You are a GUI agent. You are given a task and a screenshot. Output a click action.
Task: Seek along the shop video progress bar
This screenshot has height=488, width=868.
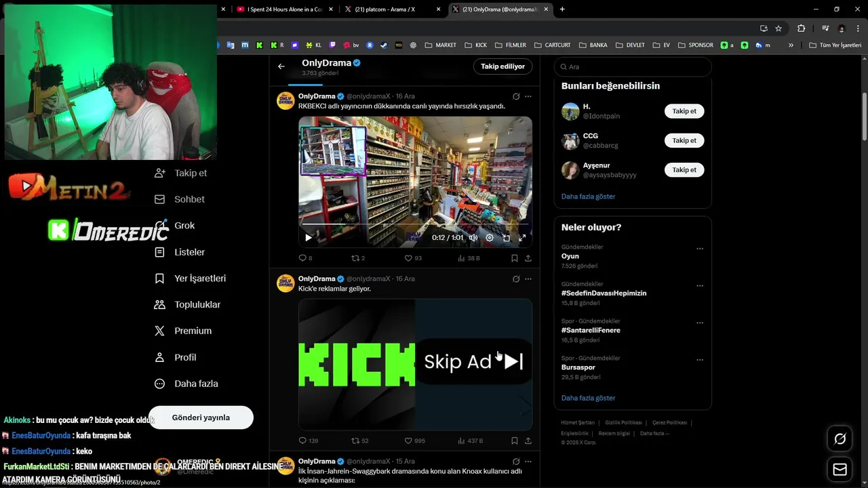click(x=415, y=224)
